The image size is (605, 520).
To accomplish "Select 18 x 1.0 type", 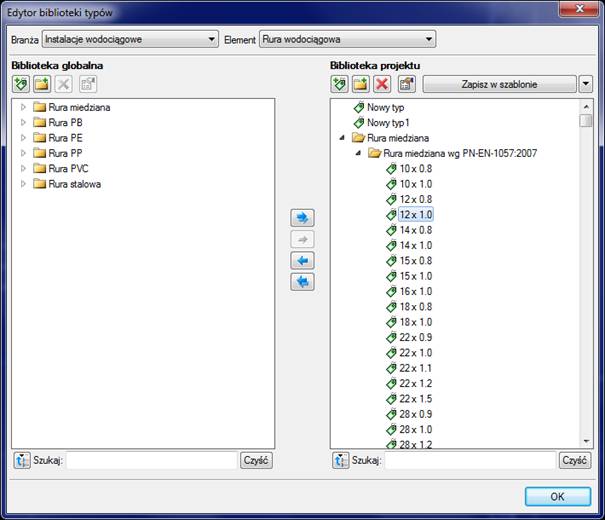I will [x=416, y=322].
